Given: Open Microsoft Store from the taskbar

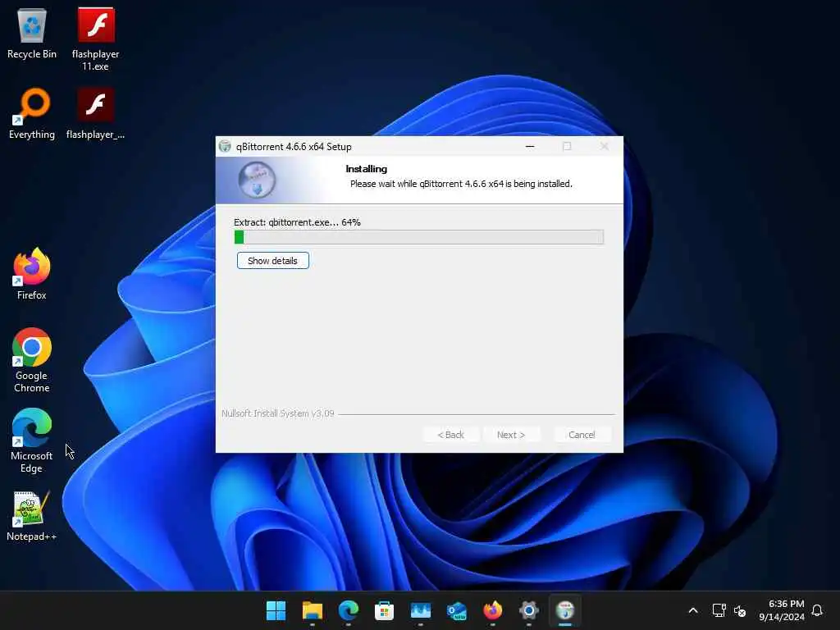Looking at the screenshot, I should tap(384, 610).
